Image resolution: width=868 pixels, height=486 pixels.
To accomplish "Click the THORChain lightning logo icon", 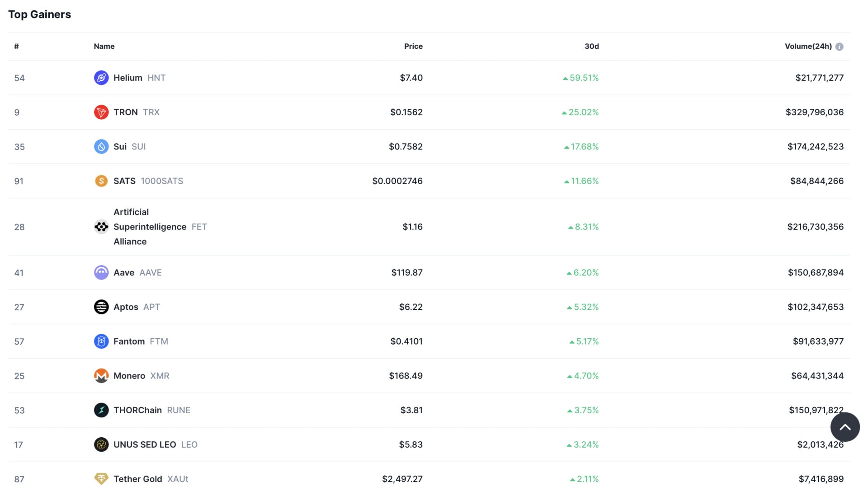I will pos(101,410).
